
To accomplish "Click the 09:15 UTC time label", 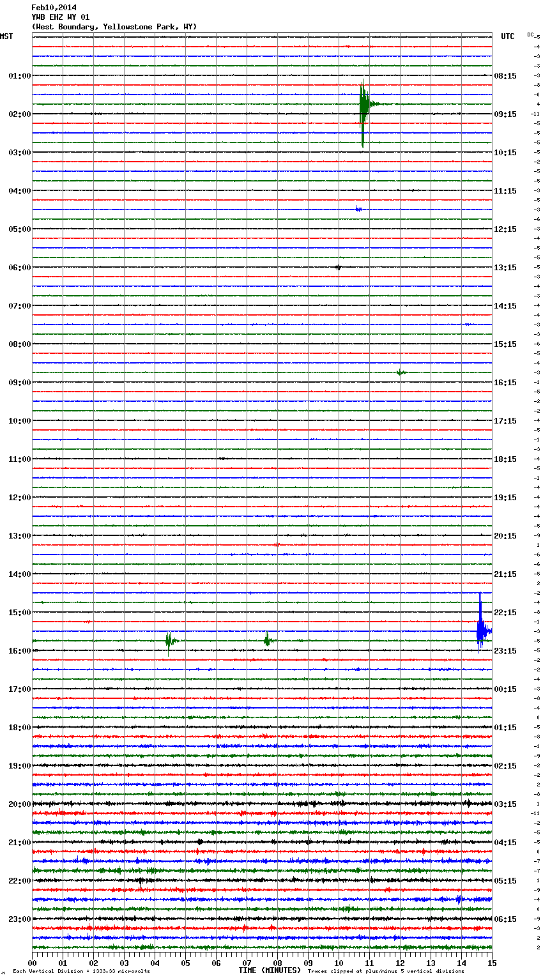I will click(505, 114).
